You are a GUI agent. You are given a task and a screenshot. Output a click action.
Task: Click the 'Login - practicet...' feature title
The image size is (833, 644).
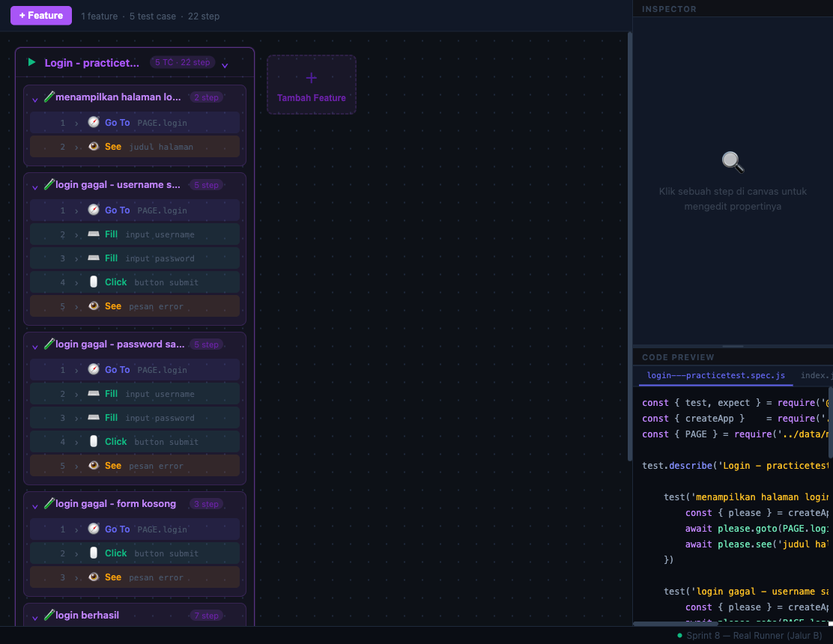click(x=92, y=63)
